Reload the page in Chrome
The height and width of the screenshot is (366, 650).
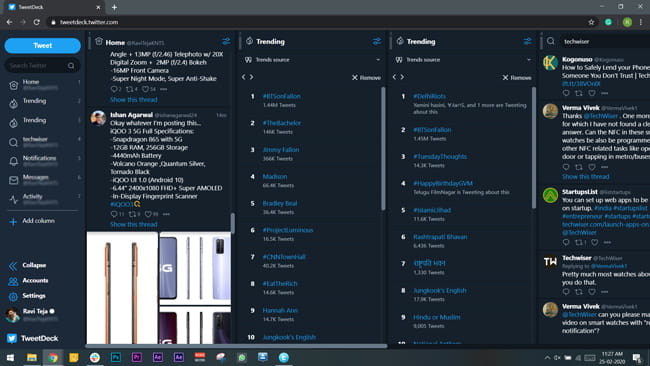pos(36,22)
